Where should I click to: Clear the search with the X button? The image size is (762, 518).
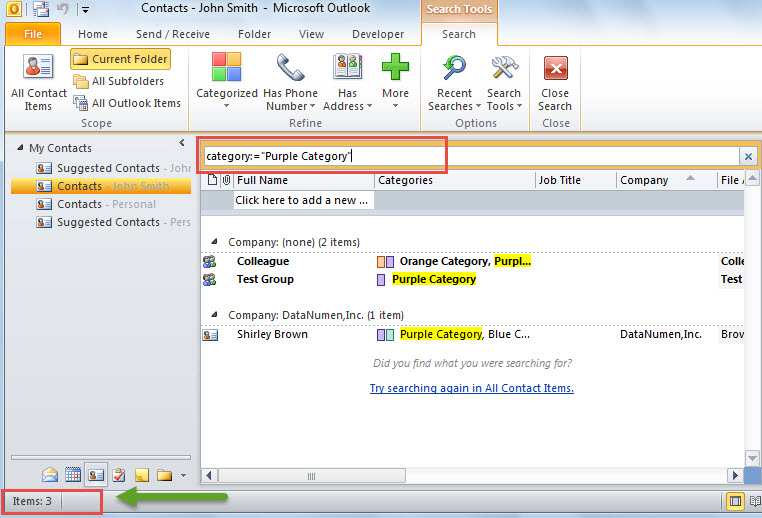748,156
